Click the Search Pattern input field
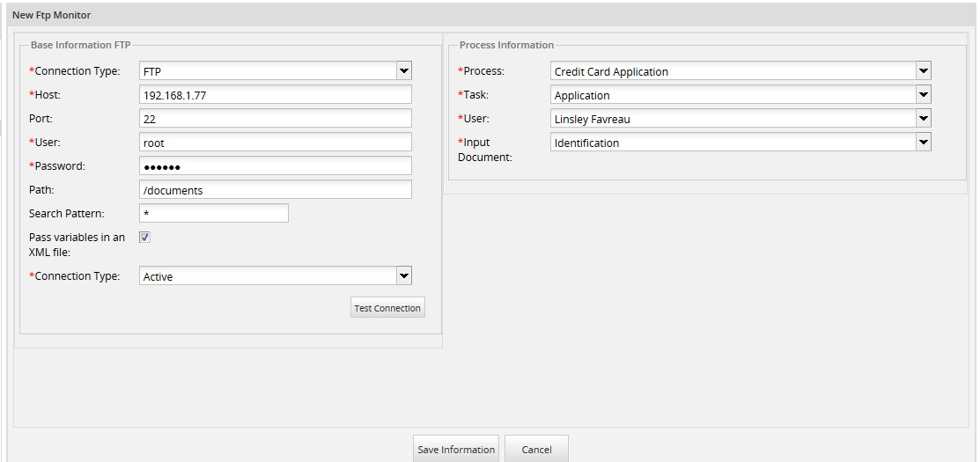Image resolution: width=980 pixels, height=462 pixels. click(x=213, y=214)
